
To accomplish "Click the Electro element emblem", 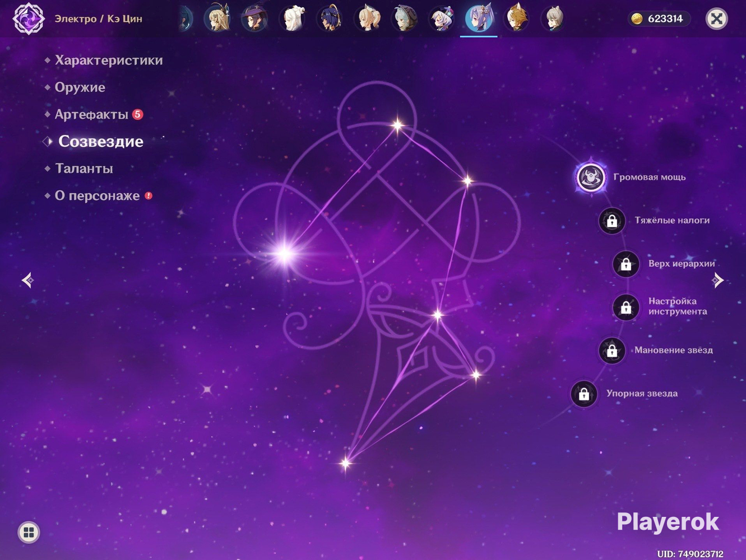I will point(29,18).
